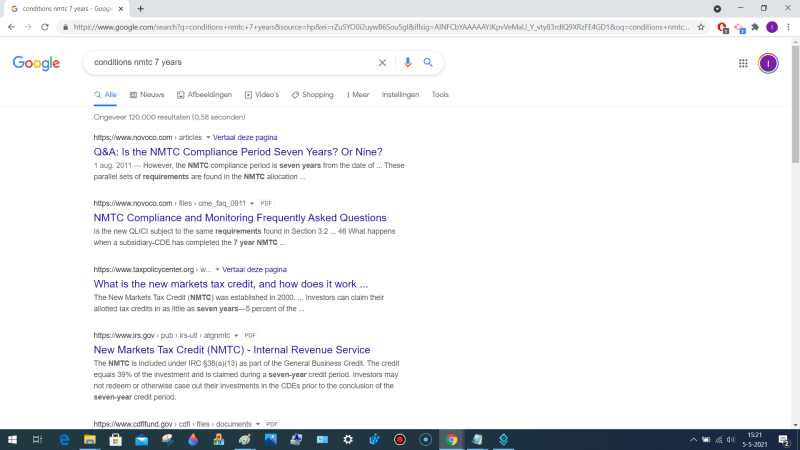Screen dimensions: 800x450
Task: Click Vertaal deze pagina for taxpolicycenter result
Action: [x=254, y=269]
